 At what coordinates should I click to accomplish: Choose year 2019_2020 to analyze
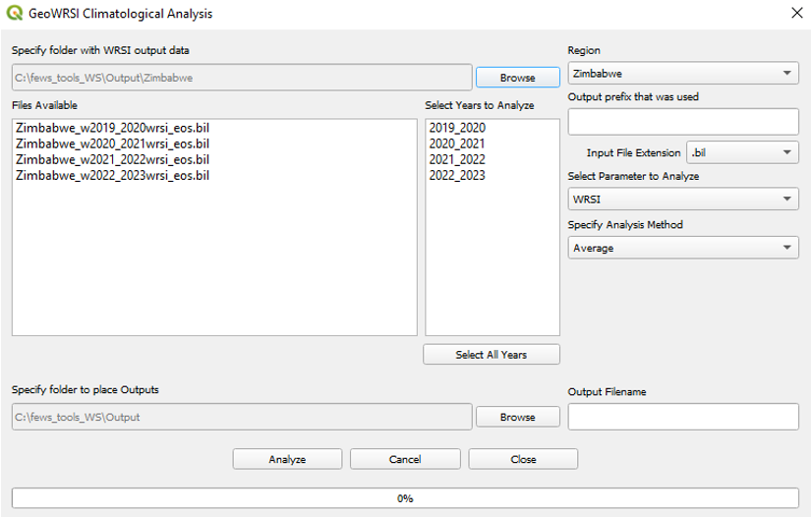[457, 128]
